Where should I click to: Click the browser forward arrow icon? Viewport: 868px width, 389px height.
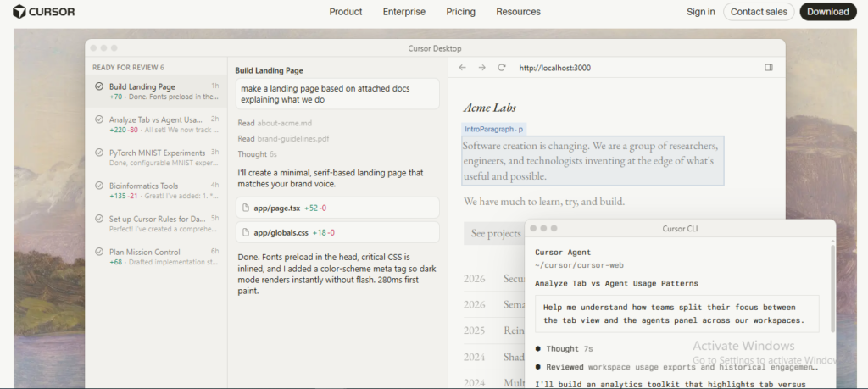482,68
